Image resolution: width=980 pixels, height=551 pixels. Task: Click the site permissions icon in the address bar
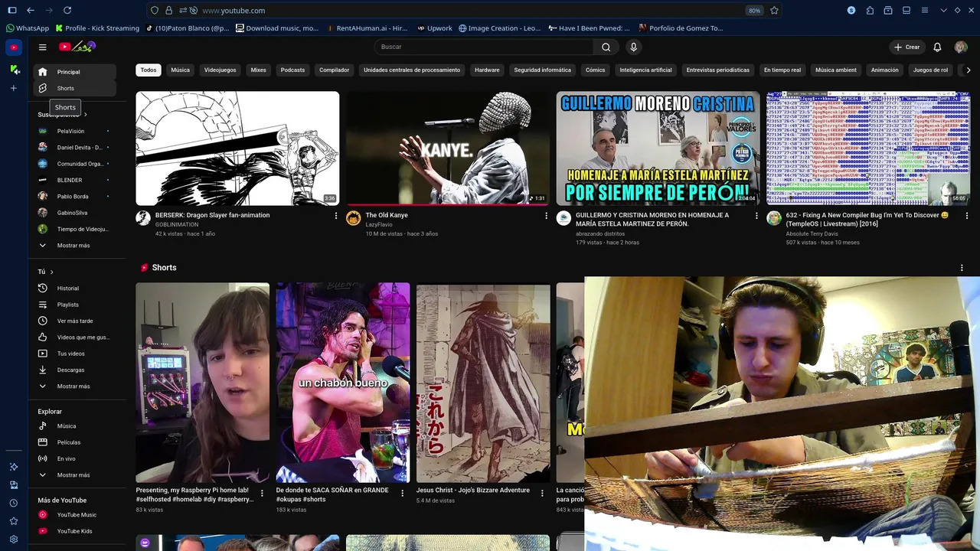[181, 11]
